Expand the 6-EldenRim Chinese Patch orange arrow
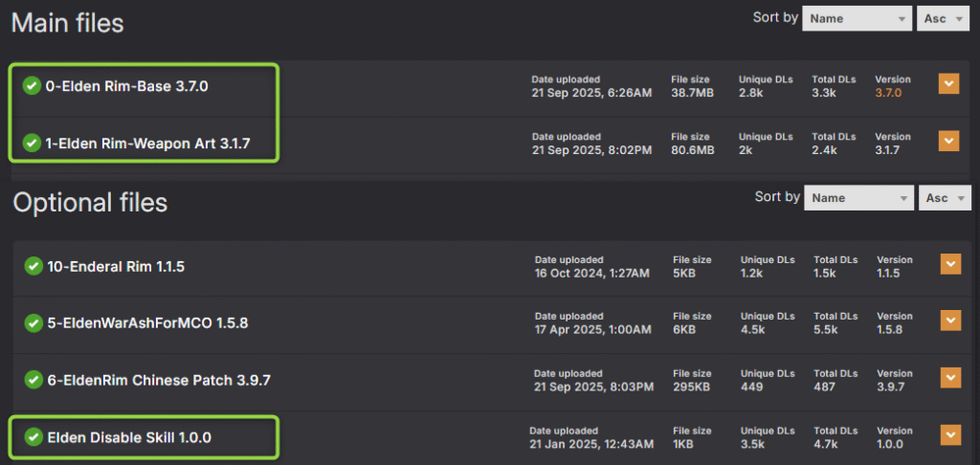This screenshot has width=980, height=465. tap(950, 378)
